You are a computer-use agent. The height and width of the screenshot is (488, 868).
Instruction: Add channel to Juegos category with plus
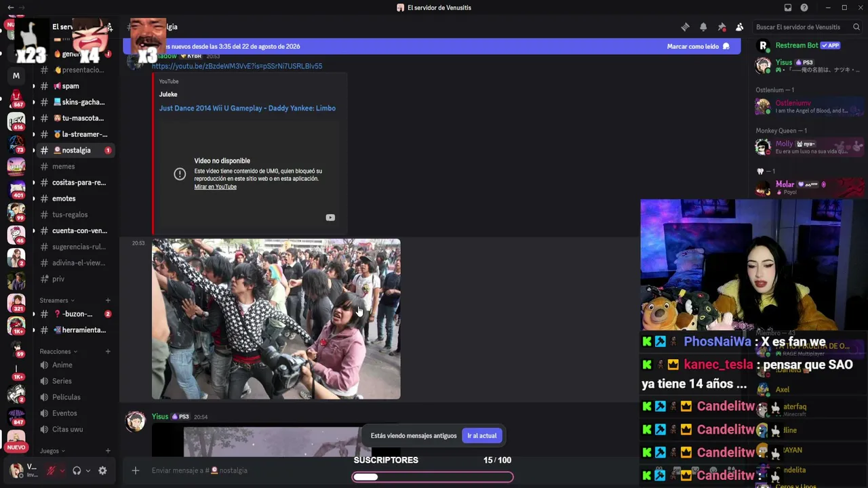point(108,451)
